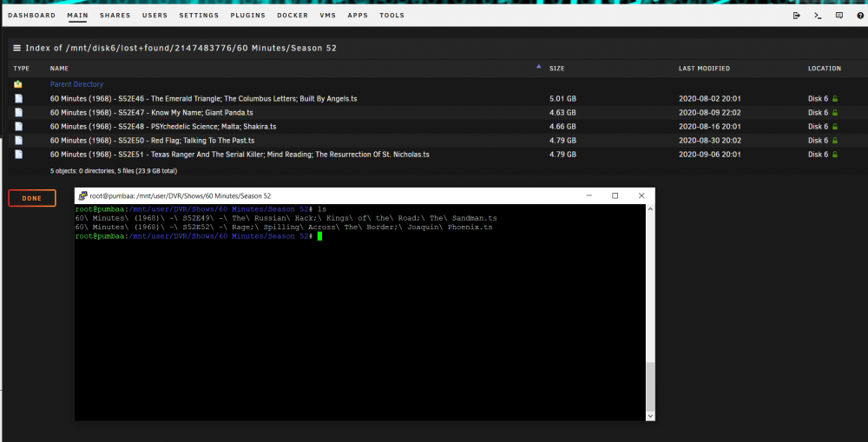Screen dimensions: 868x442
Task: Click the green lock icon in S52E50 row
Action: point(835,140)
